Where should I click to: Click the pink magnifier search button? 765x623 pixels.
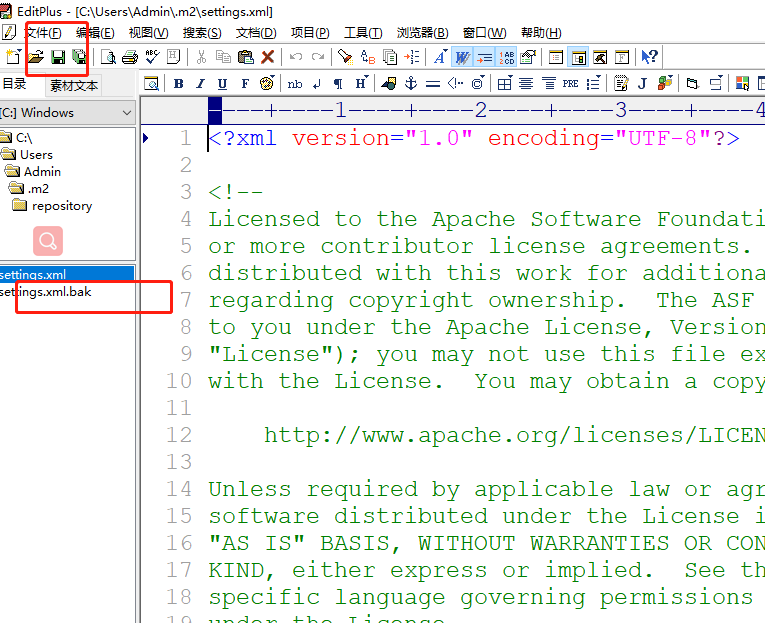click(48, 241)
